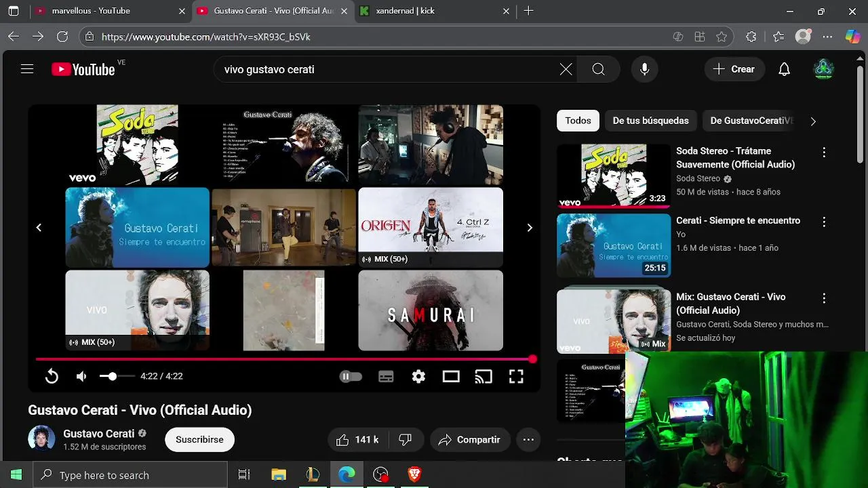Open more actions below the video
The width and height of the screenshot is (868, 488).
(528, 440)
